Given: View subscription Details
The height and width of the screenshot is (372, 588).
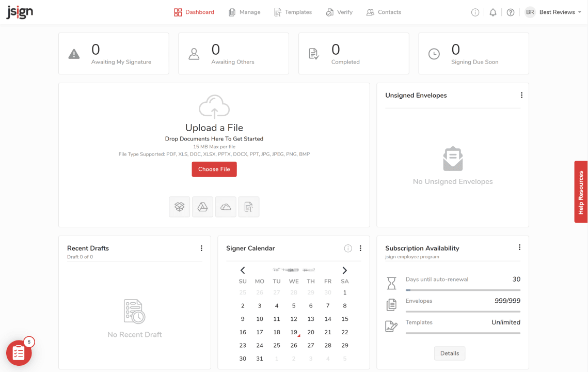Looking at the screenshot, I should coord(449,353).
